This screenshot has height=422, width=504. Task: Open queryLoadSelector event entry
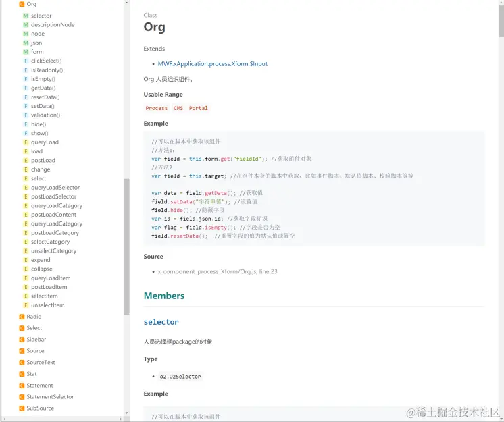[x=55, y=188]
